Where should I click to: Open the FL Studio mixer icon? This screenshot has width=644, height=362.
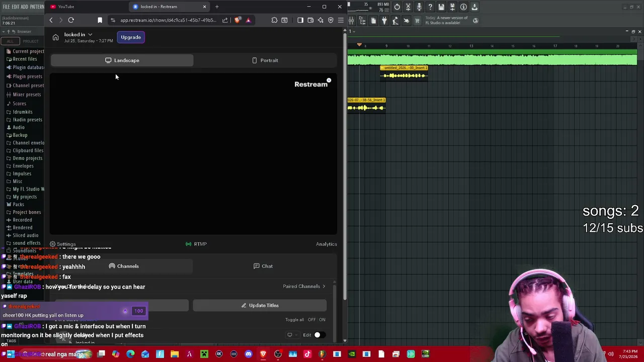(351, 21)
